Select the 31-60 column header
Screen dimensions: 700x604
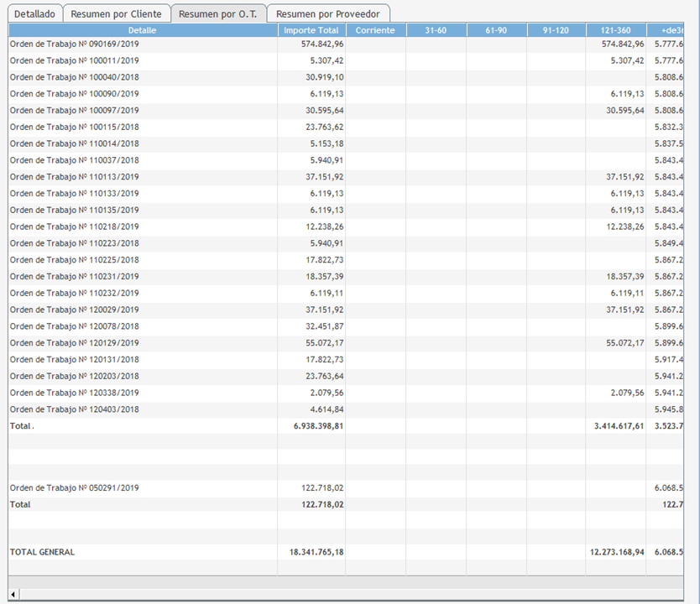pos(436,30)
